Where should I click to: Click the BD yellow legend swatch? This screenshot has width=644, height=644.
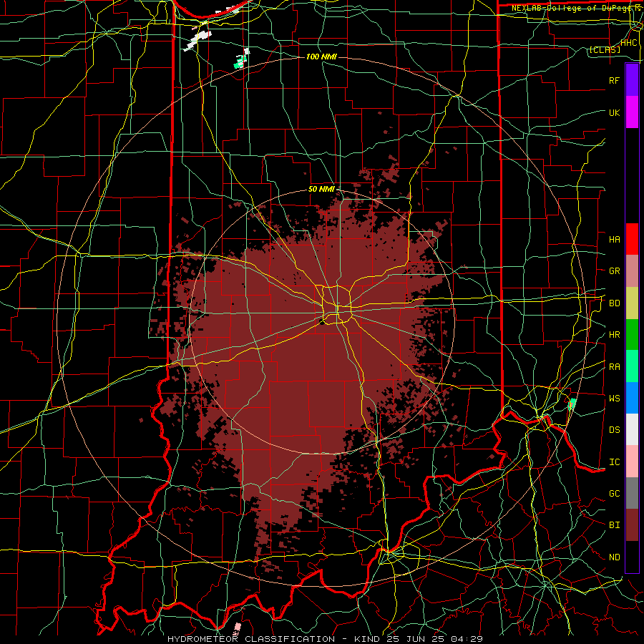632,303
